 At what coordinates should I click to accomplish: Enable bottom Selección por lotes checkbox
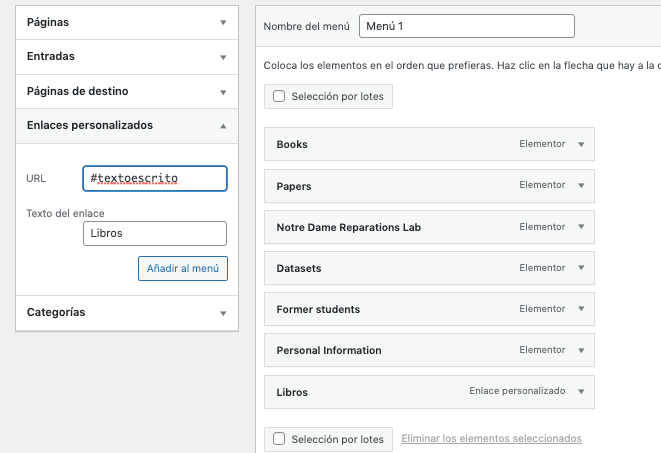pyautogui.click(x=279, y=439)
